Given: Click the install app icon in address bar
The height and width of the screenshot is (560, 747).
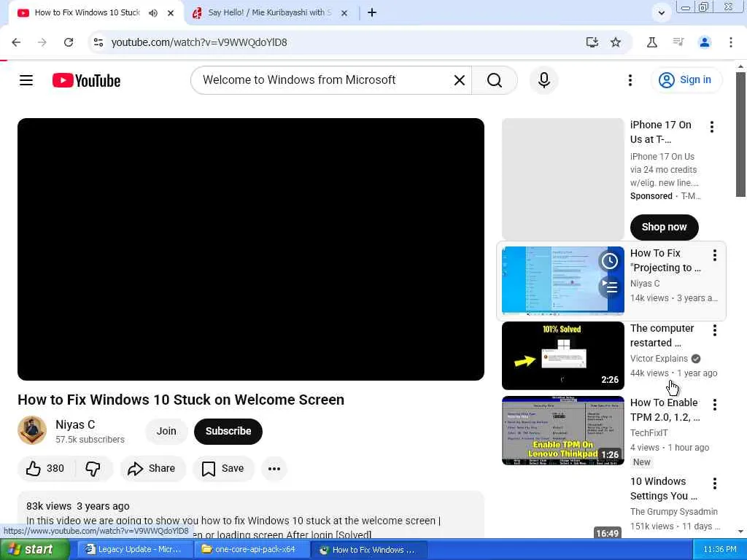Looking at the screenshot, I should click(592, 42).
